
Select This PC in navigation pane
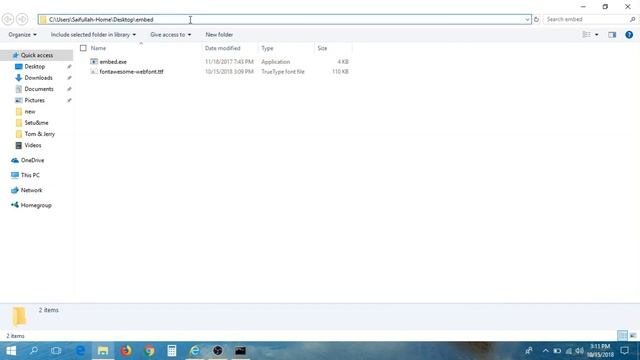[30, 175]
